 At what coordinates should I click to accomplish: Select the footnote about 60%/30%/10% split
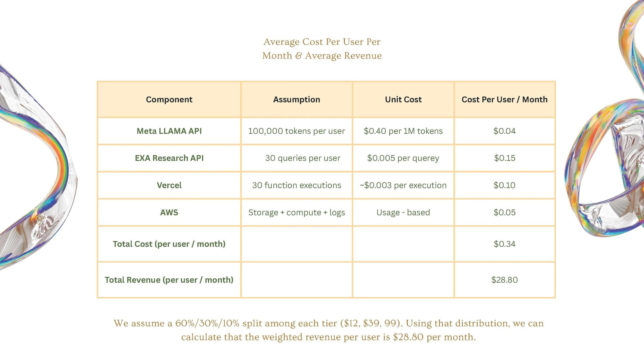tap(329, 330)
